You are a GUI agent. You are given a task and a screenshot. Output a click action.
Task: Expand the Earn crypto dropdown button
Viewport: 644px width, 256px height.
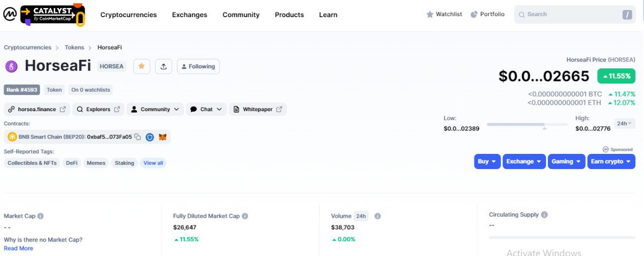(x=611, y=162)
